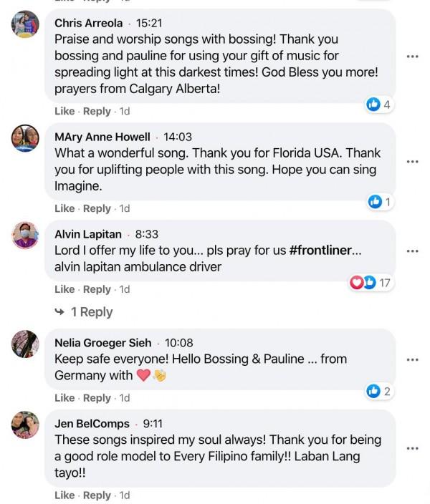Open the options menu for Chris Arreola's comment
Screen dimensions: 430x504
[411, 57]
